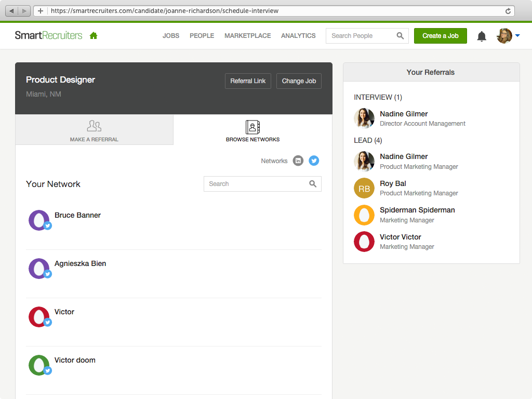
Task: Open the SmartRecruiters home icon
Action: pos(92,35)
